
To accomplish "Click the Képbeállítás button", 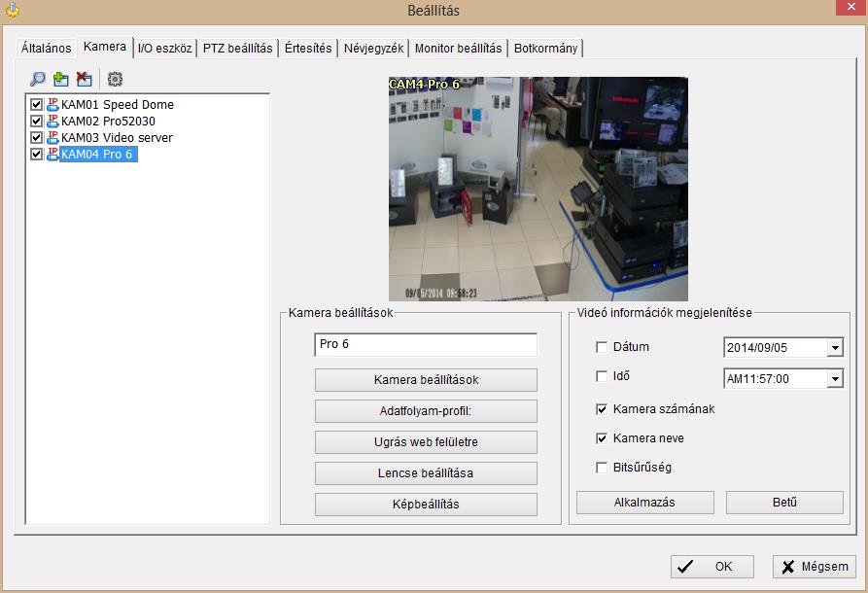I will [426, 504].
